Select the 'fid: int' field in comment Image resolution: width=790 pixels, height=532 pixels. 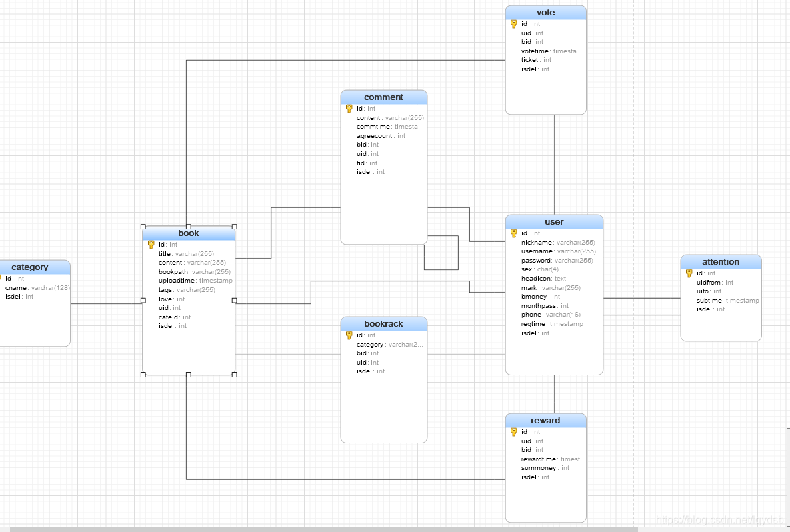(x=367, y=163)
